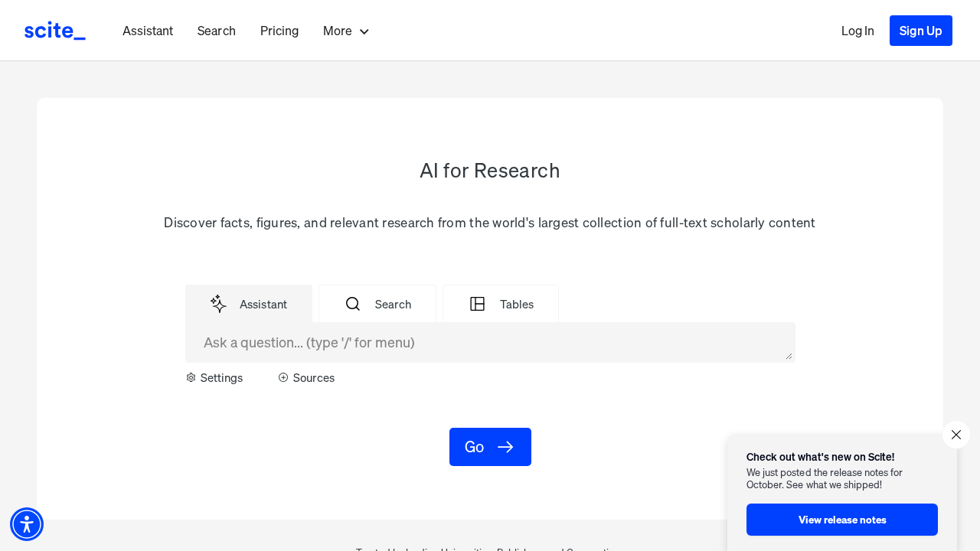Open the accessibility menu icon in bottom left

[x=26, y=523]
